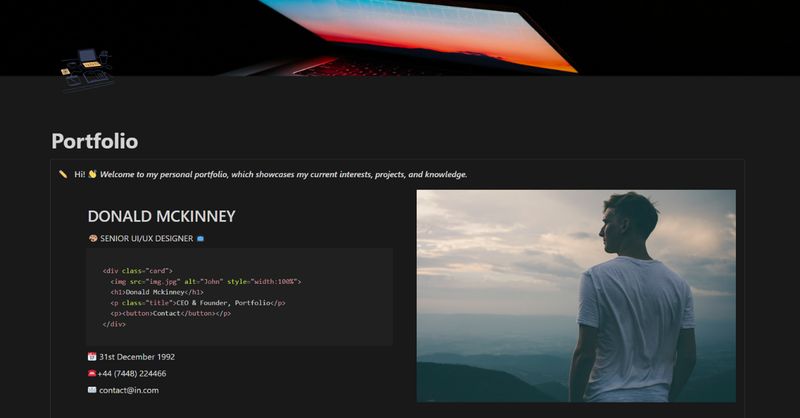800x418 pixels.
Task: Click the envelope emoji icon
Action: pos(92,390)
